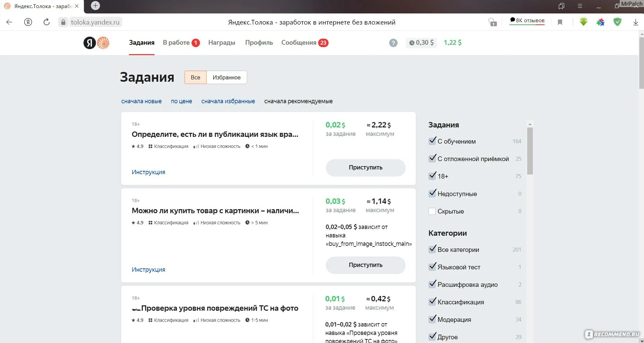Sort tasks по цене
The height and width of the screenshot is (343, 644).
click(181, 101)
